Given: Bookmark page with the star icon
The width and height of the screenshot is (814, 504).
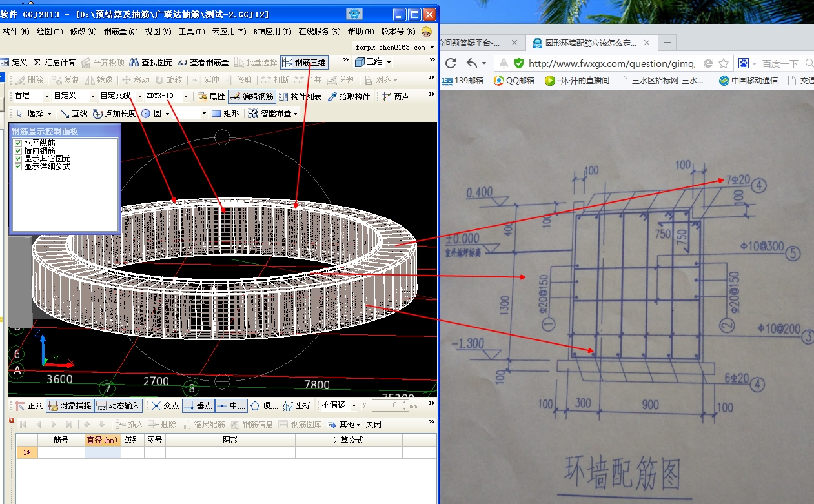Looking at the screenshot, I should pyautogui.click(x=724, y=63).
